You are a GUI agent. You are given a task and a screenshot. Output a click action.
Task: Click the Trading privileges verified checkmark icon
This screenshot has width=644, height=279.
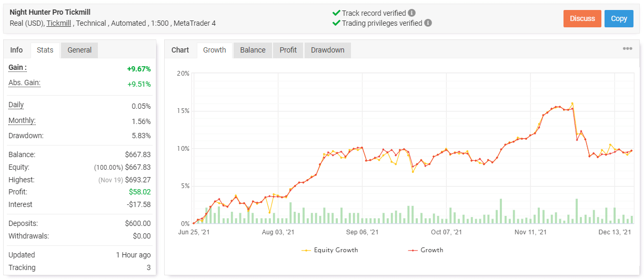coord(336,23)
